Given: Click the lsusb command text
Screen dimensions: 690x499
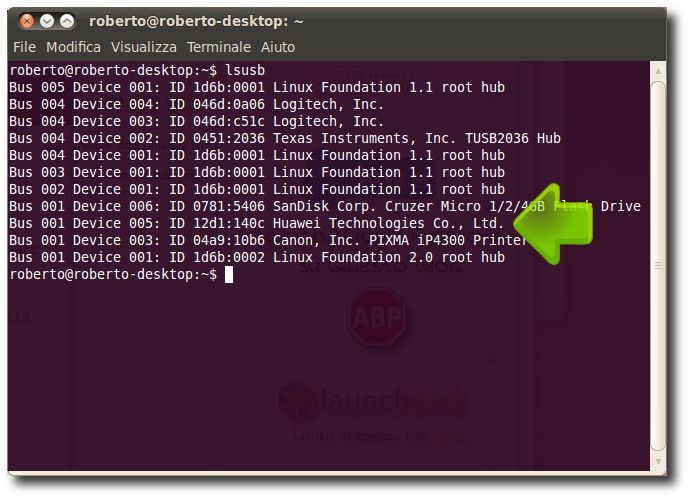Looking at the screenshot, I should pos(245,70).
